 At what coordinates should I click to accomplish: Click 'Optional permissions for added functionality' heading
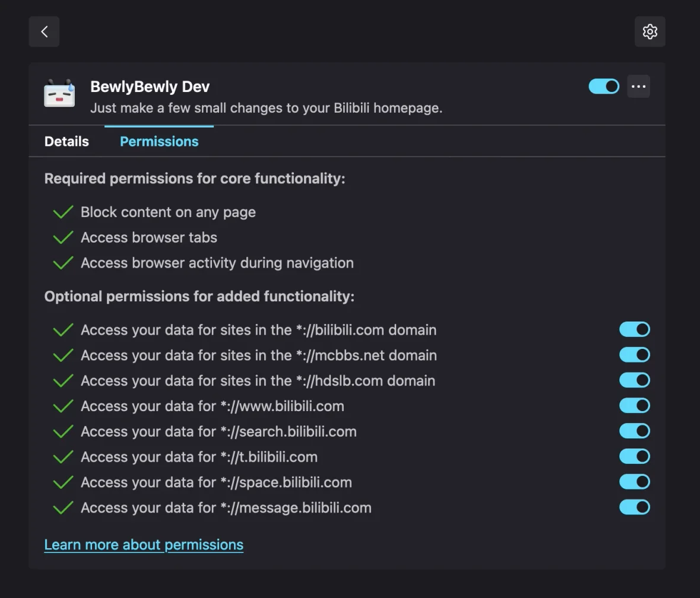(199, 297)
